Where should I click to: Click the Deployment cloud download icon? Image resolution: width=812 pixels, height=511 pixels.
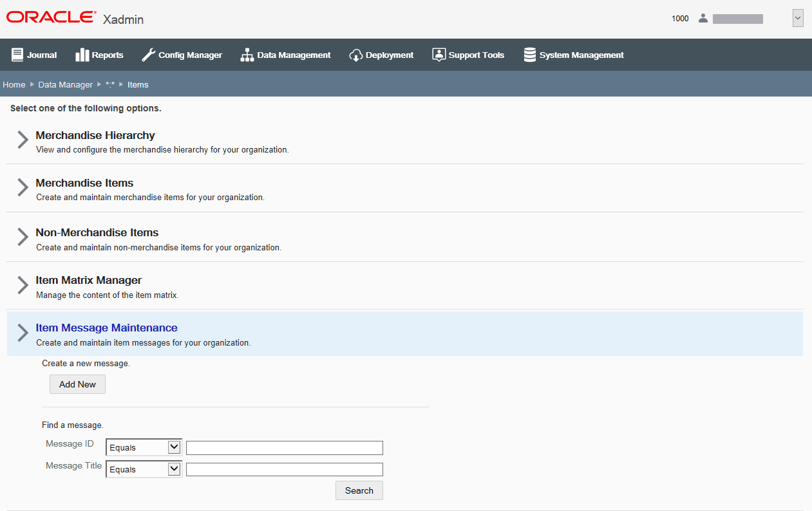355,55
